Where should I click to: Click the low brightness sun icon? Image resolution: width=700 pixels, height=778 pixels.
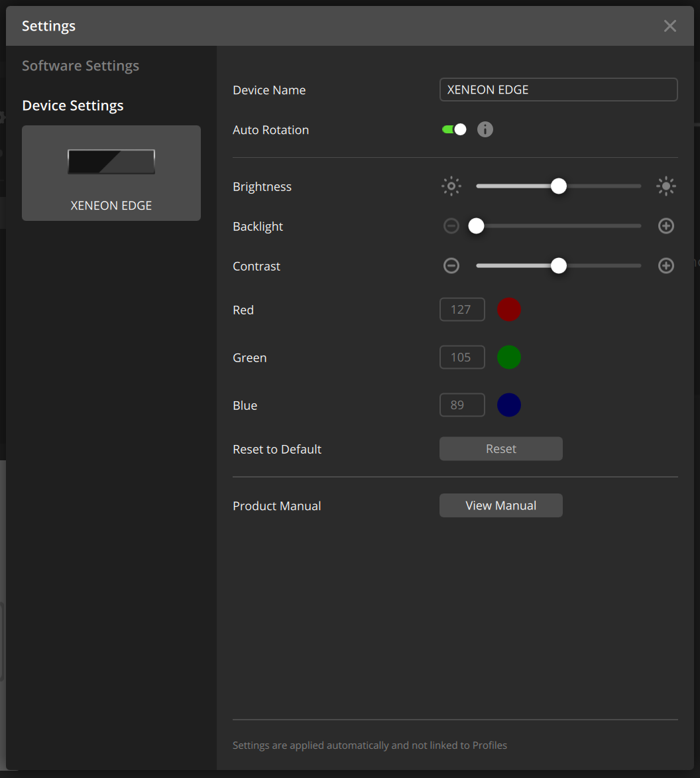tap(451, 186)
